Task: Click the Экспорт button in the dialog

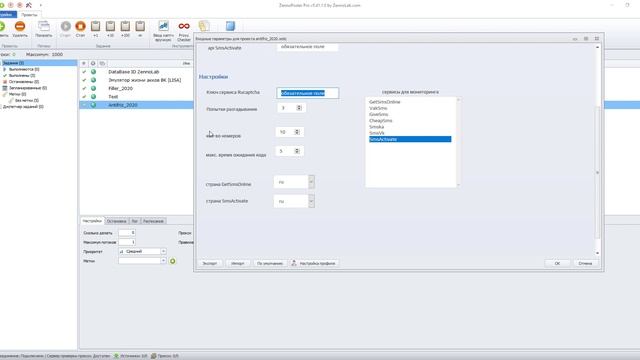Action: (210, 263)
